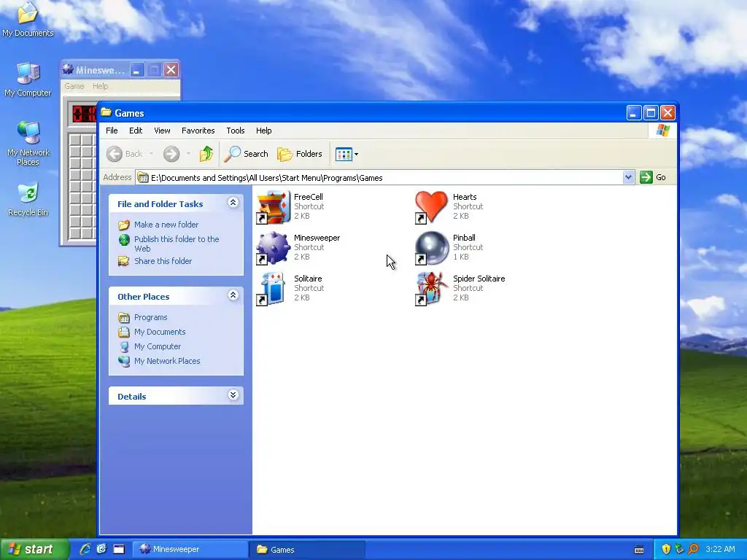Click the Minesweeper mine counter display
The image size is (747, 560).
coord(85,114)
